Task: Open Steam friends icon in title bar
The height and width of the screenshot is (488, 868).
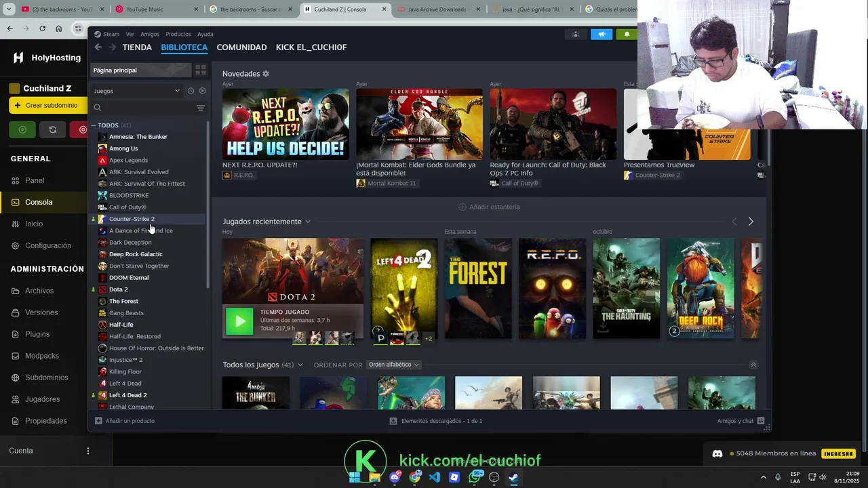Action: (576, 34)
